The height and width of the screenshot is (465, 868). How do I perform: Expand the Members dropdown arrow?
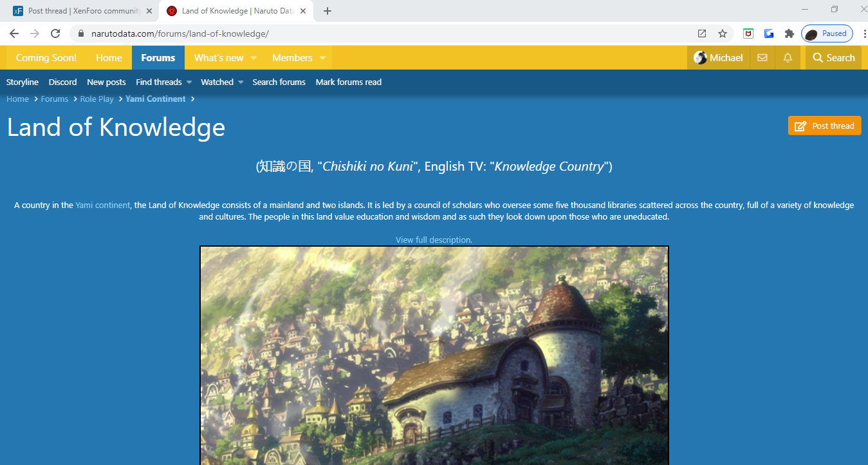click(x=322, y=58)
